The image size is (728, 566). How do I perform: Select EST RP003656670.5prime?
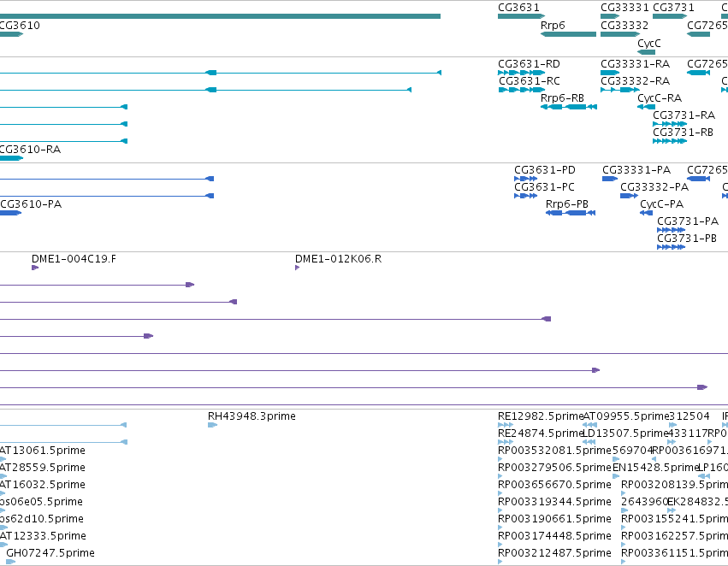pos(554,485)
